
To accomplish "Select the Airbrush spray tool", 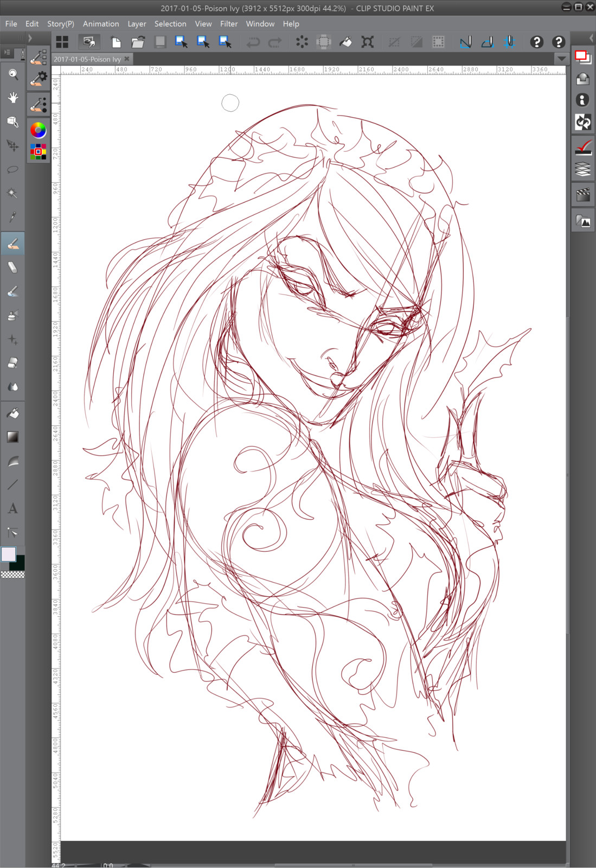I will (13, 315).
